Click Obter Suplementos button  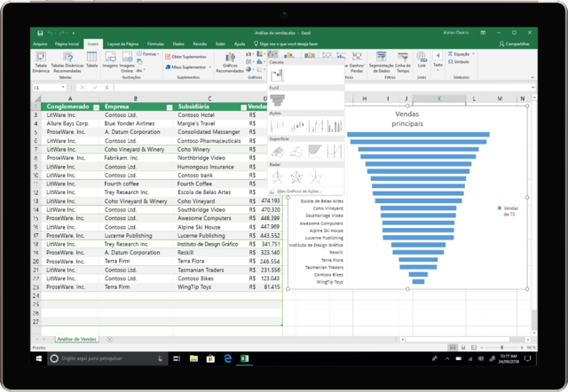point(185,57)
